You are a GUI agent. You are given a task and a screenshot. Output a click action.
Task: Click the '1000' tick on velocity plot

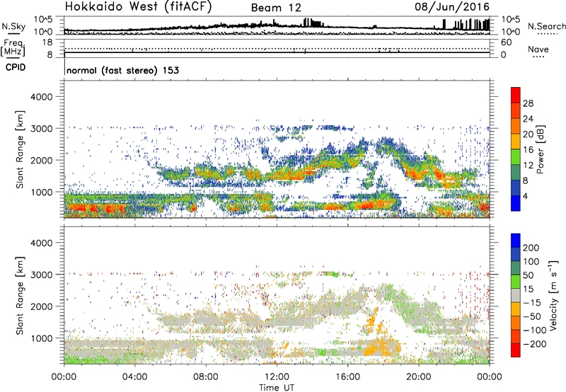click(42, 338)
